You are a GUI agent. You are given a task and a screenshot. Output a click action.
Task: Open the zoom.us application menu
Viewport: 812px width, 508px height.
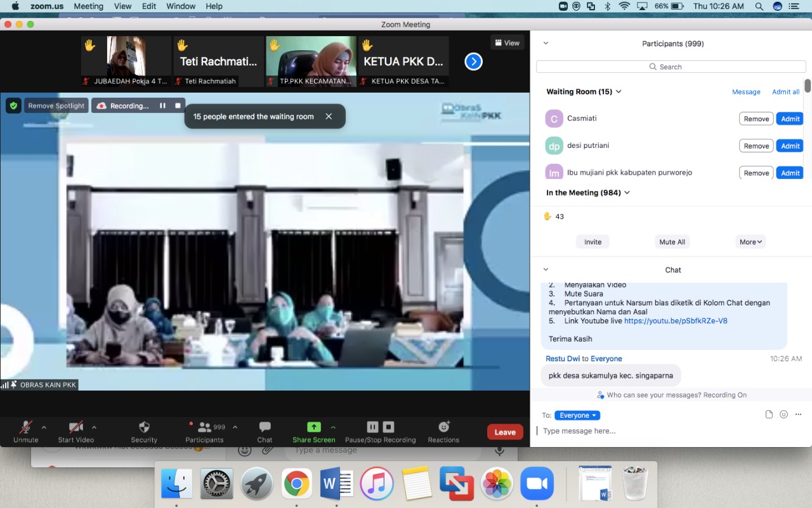48,6
